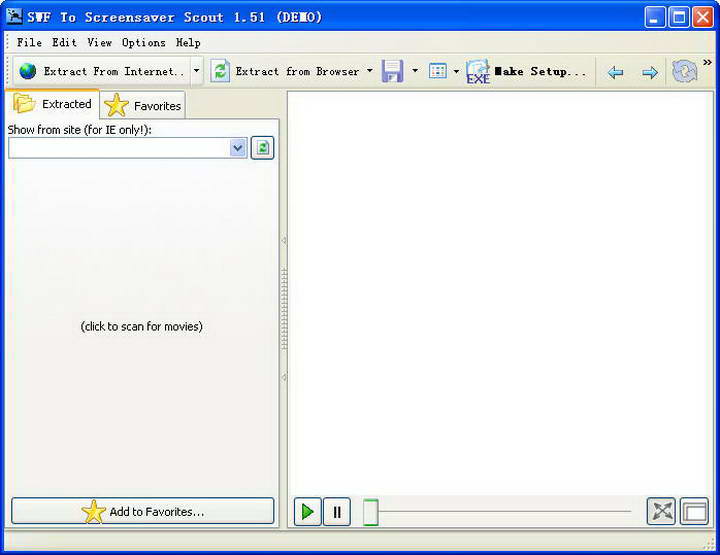
Task: Click the scan for movies text area
Action: [141, 326]
